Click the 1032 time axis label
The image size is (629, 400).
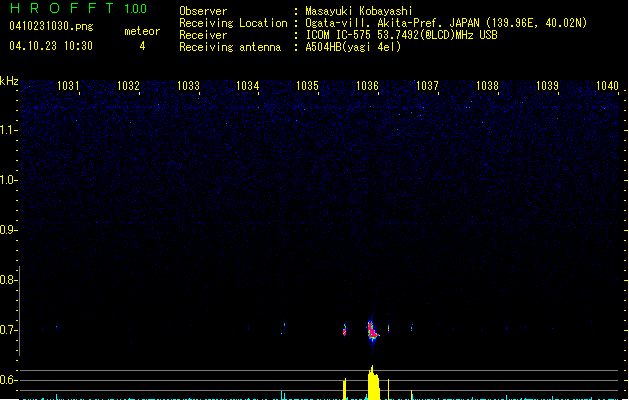pyautogui.click(x=128, y=86)
